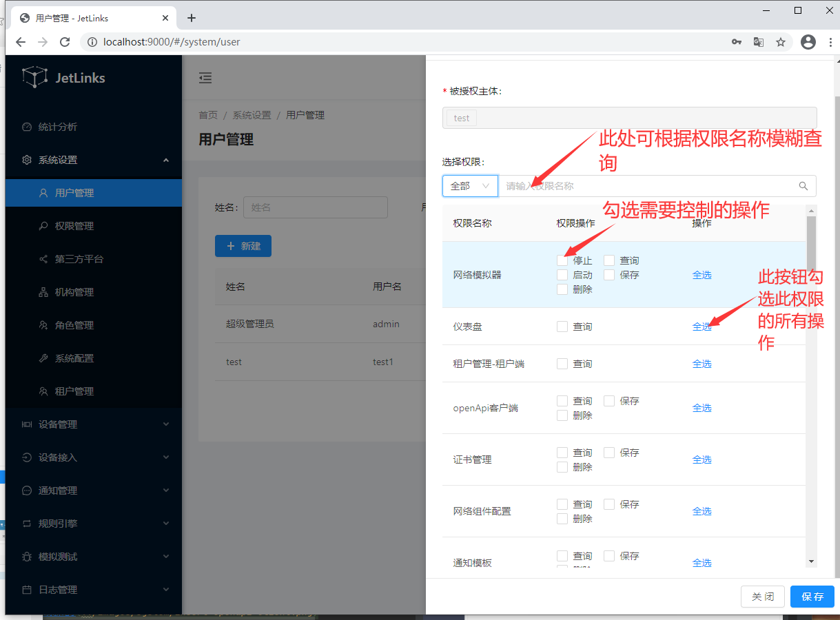
Task: Navigate to 首页 via breadcrumb
Action: pos(207,114)
